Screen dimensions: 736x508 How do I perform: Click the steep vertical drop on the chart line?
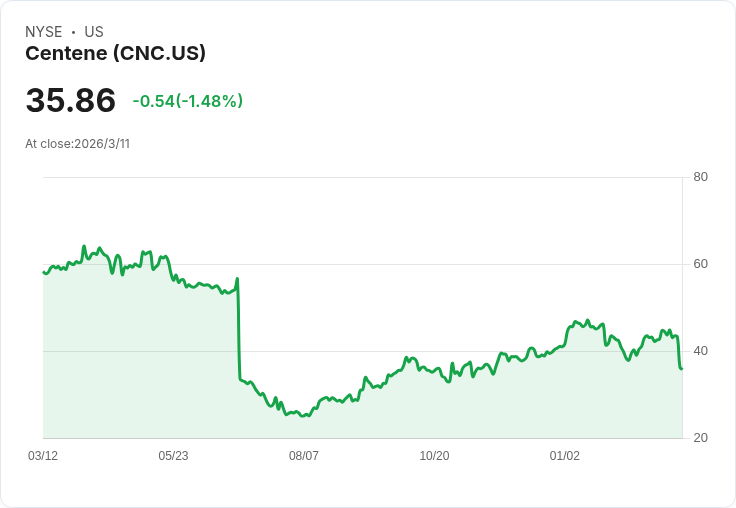(x=239, y=330)
